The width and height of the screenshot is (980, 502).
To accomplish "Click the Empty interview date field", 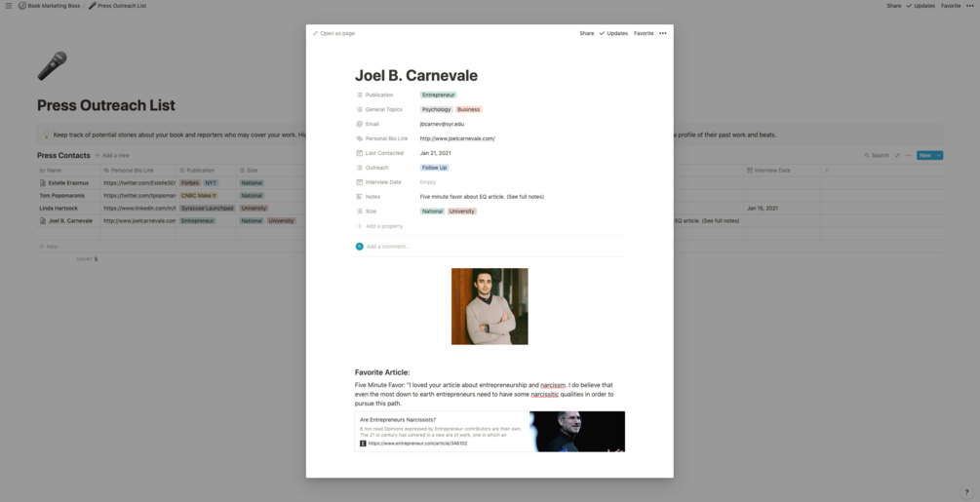I will [x=428, y=182].
